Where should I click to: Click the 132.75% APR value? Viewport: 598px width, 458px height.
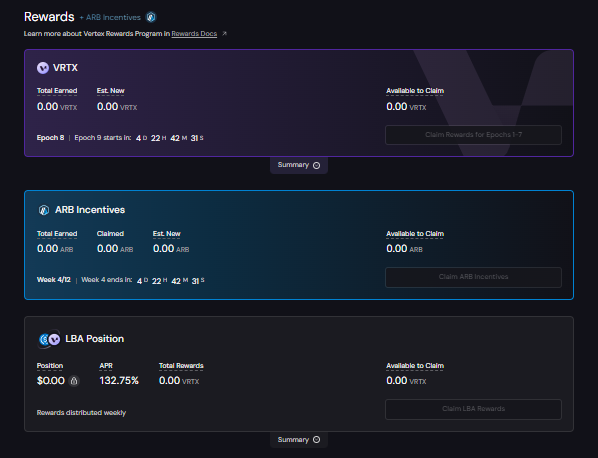pyautogui.click(x=119, y=381)
